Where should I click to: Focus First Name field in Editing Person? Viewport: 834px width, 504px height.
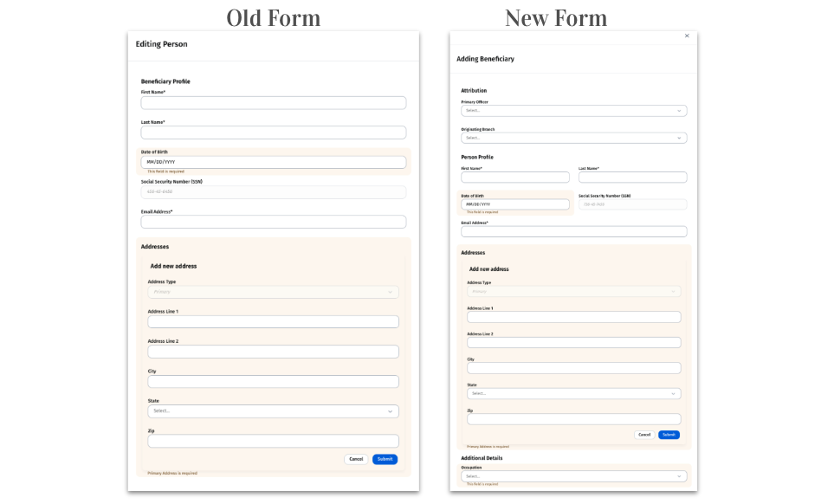(273, 103)
